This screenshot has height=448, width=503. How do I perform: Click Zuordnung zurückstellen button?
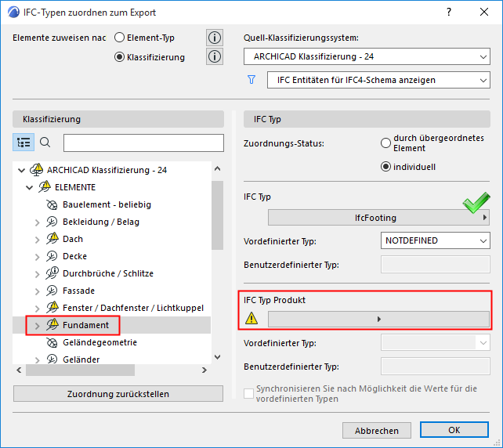click(x=118, y=394)
